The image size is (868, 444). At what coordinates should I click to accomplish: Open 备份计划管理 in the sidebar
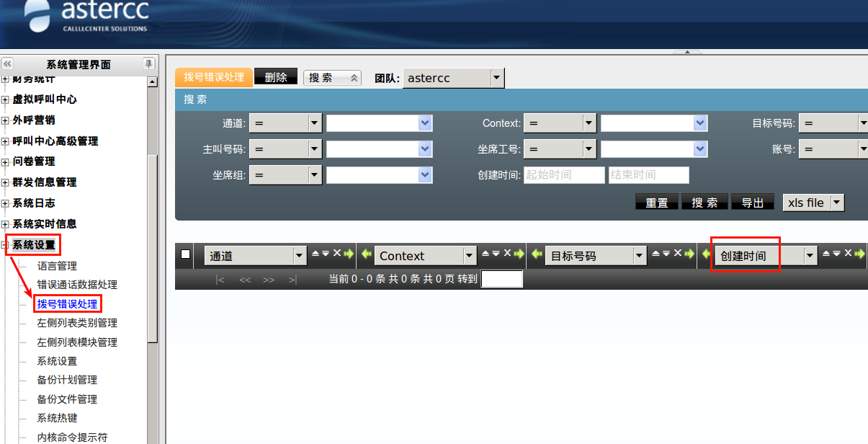[67, 380]
